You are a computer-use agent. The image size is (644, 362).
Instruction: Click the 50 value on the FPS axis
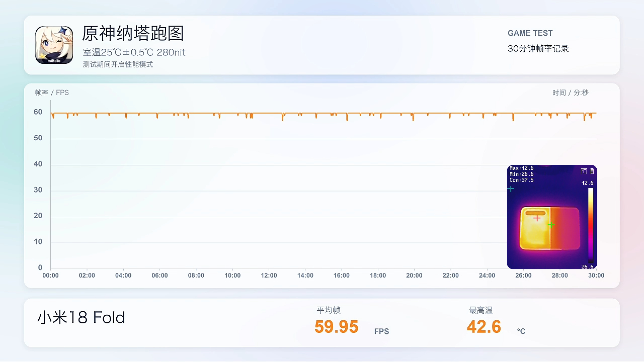[38, 138]
